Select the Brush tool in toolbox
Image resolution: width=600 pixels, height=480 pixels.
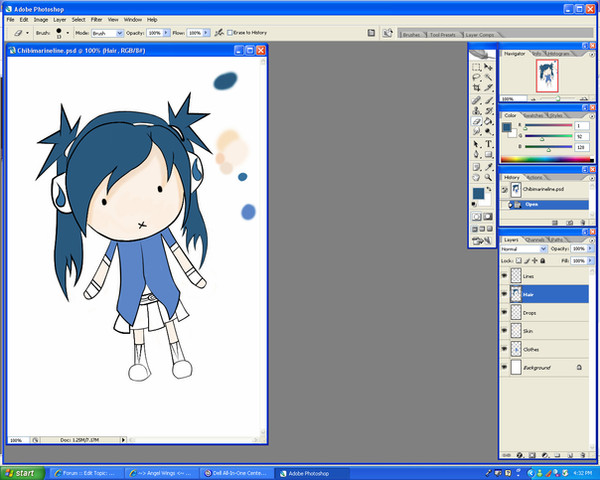pyautogui.click(x=488, y=101)
